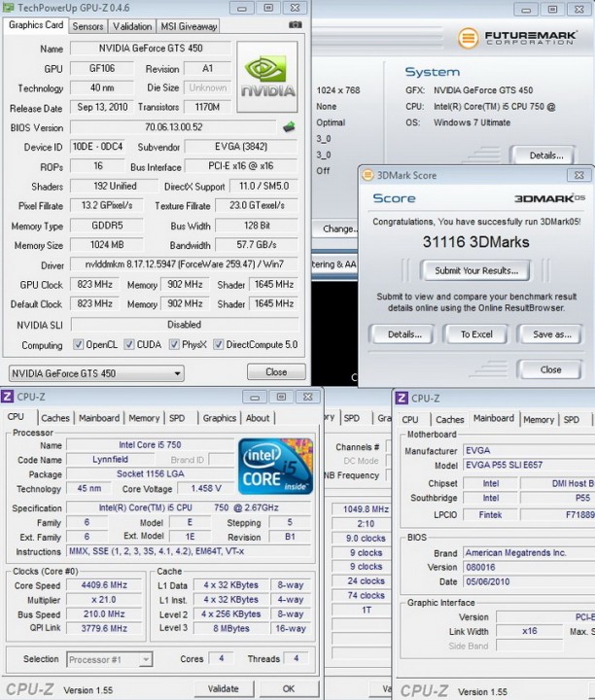Screen dimensions: 595x700
Task: Open Caches tab in right CPU-Z window
Action: [449, 420]
